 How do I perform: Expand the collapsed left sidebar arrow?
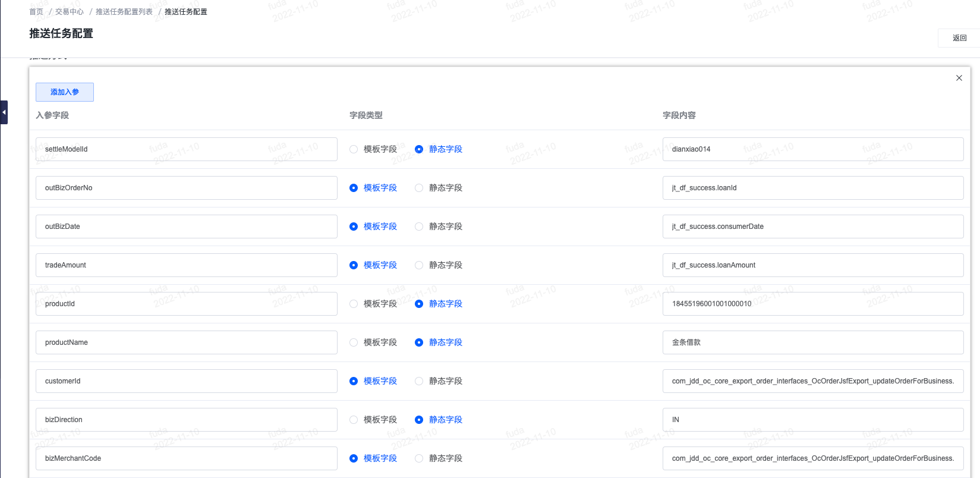click(x=4, y=112)
